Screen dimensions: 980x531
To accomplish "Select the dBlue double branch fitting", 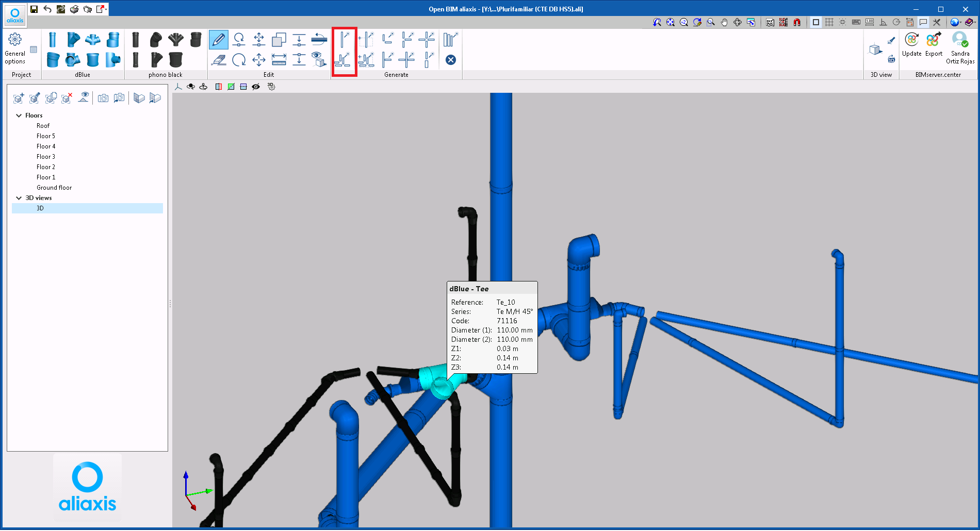I will click(x=93, y=40).
